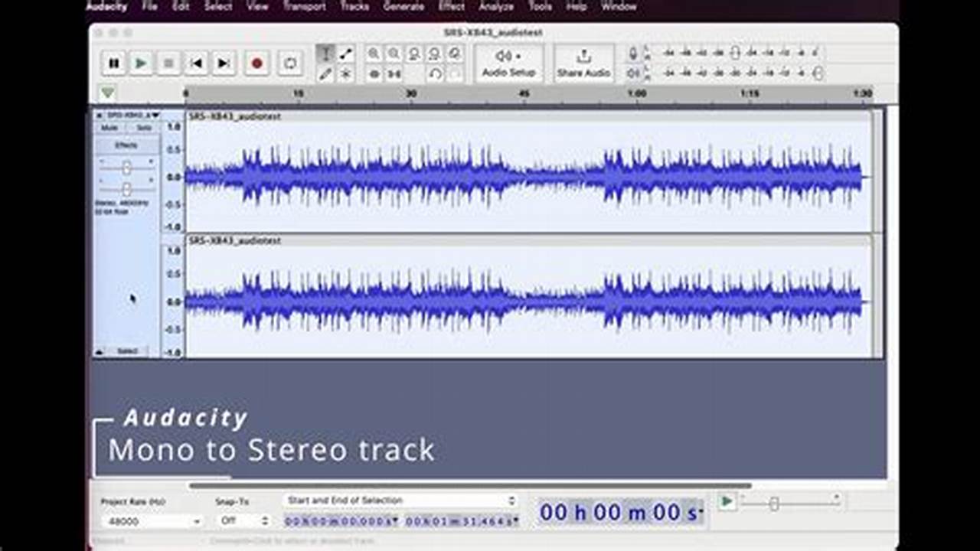Image resolution: width=980 pixels, height=551 pixels.
Task: Solo the SRS-XB43 track
Action: (144, 128)
